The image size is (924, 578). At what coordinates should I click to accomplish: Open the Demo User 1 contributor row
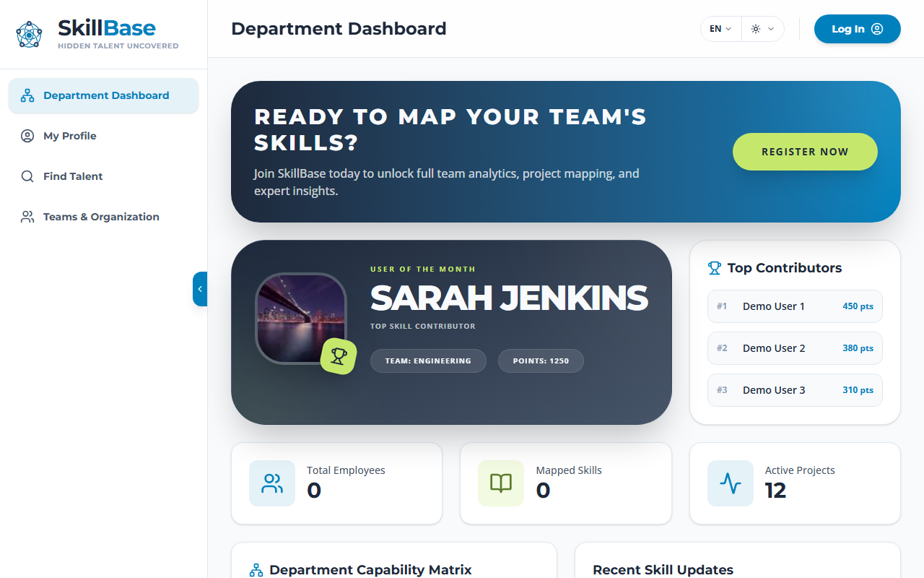[795, 306]
